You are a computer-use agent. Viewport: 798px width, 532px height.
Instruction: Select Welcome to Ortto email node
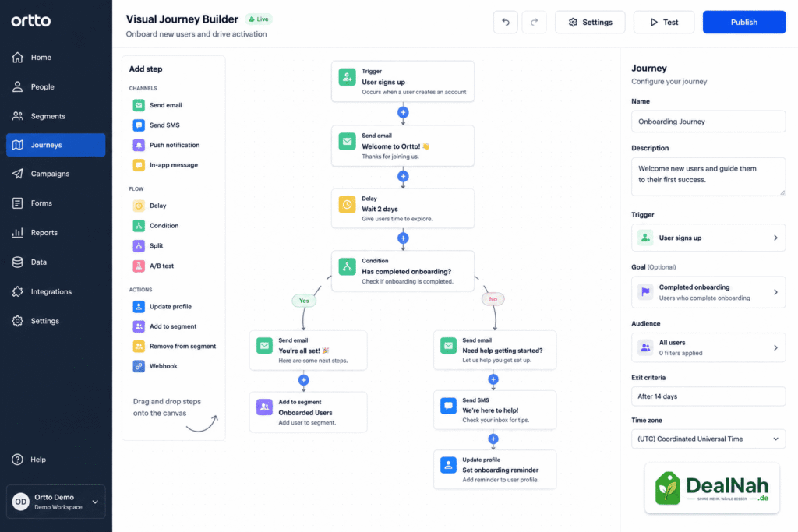[403, 146]
